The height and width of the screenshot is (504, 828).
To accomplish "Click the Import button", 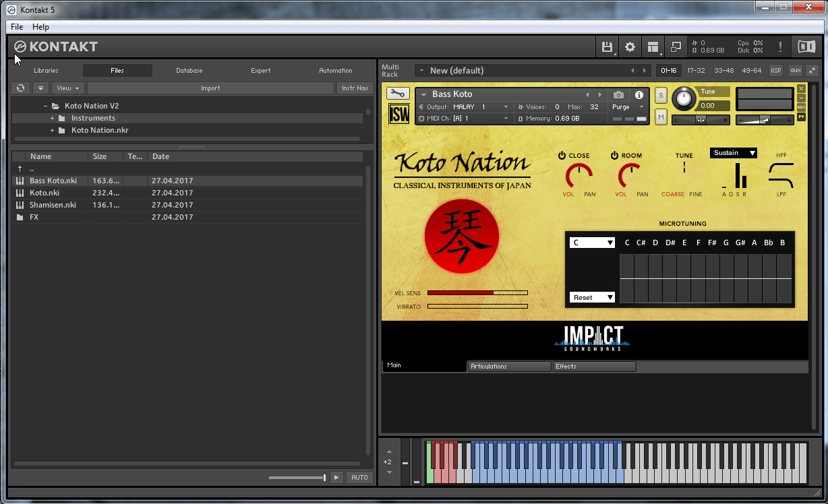I will pos(210,88).
